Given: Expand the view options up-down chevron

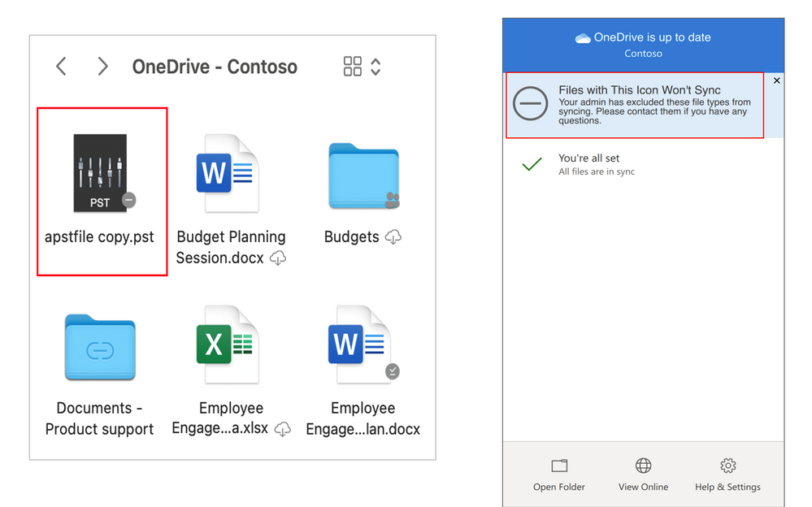Looking at the screenshot, I should coord(376,67).
